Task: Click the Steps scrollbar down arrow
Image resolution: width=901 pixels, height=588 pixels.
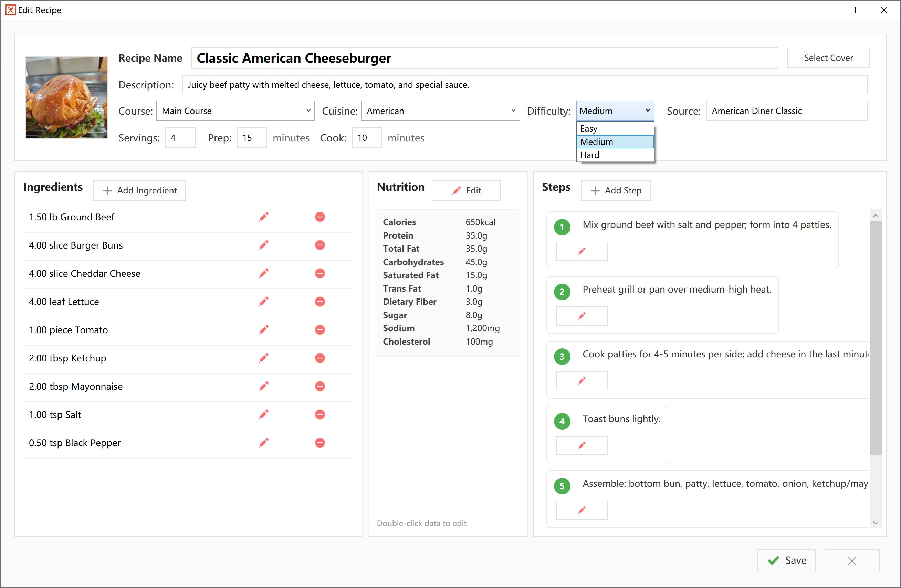Action: (x=875, y=523)
